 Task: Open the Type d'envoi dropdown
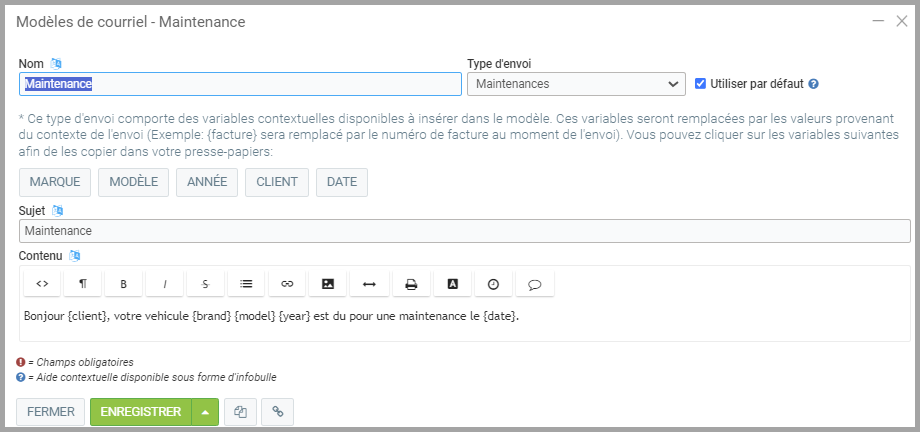tap(576, 84)
